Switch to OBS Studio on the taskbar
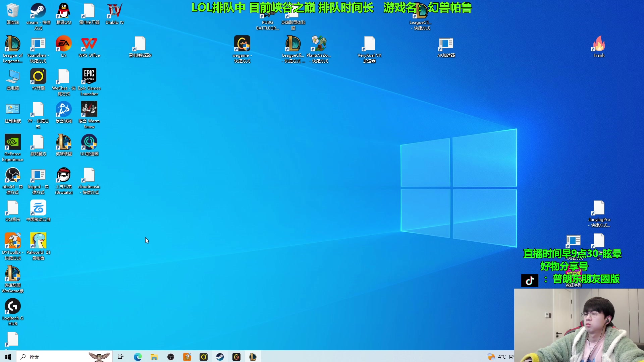The image size is (644, 362). [171, 357]
